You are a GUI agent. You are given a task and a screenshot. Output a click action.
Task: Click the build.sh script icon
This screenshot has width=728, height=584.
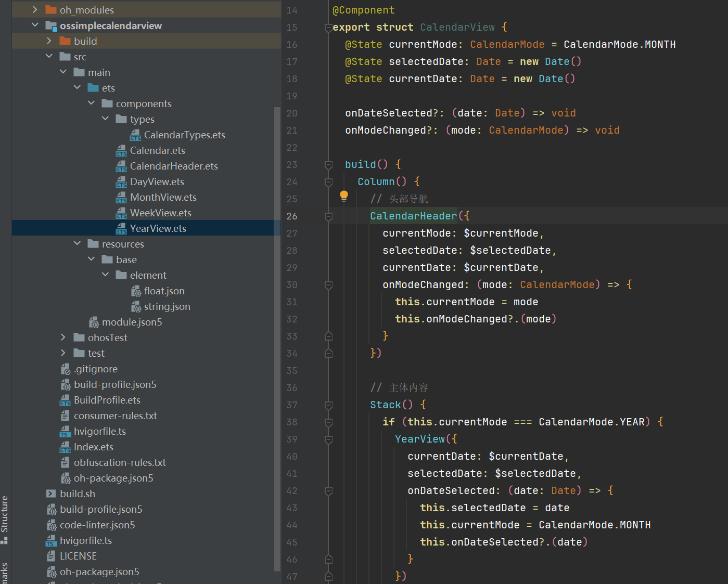coord(51,494)
